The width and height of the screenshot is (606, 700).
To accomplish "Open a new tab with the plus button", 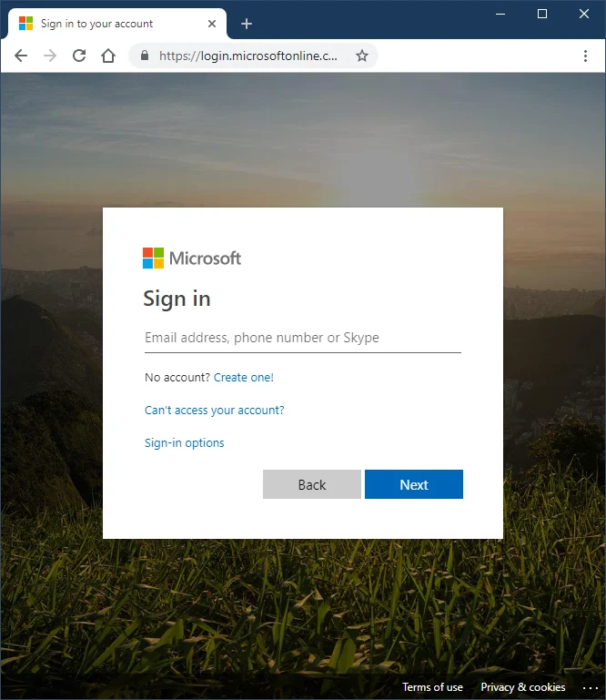I will click(x=247, y=24).
